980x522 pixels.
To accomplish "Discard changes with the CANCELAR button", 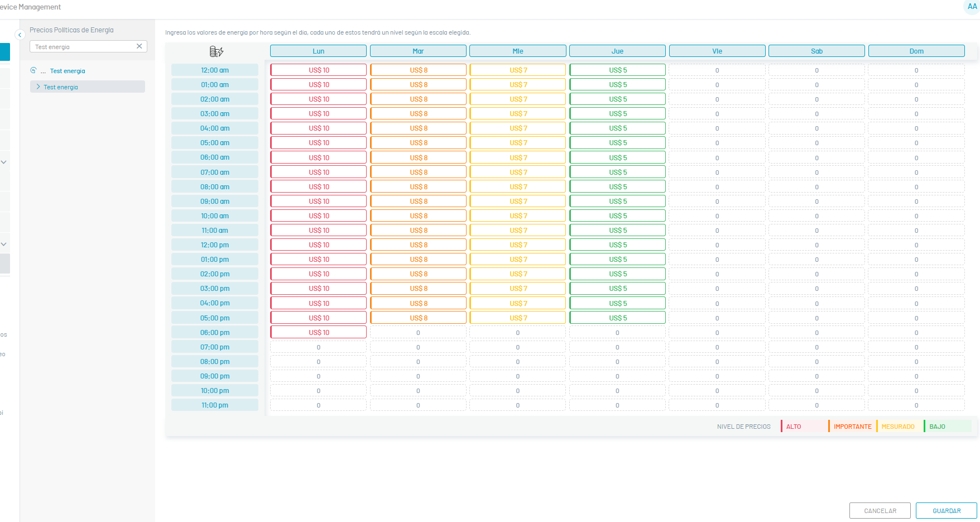I will click(880, 510).
